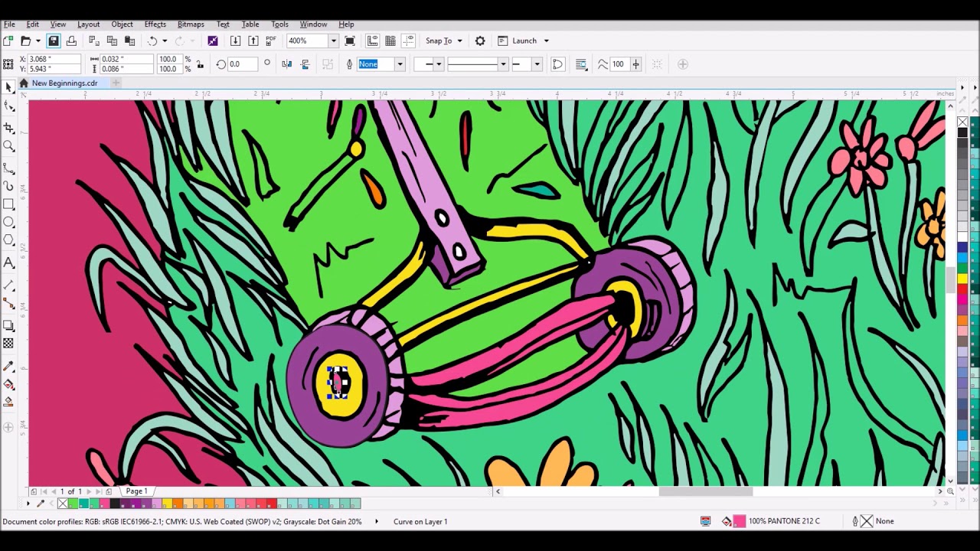This screenshot has width=980, height=551.
Task: Click the Print icon
Action: point(71,41)
